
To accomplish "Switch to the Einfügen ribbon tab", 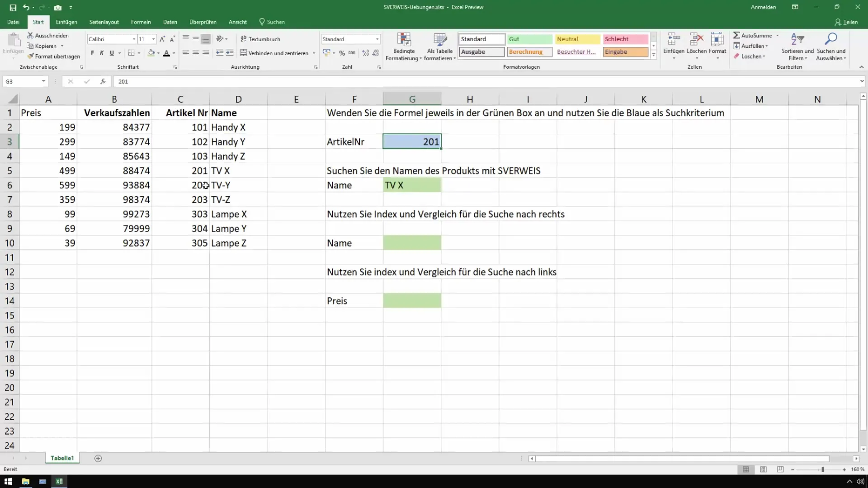I will [66, 22].
